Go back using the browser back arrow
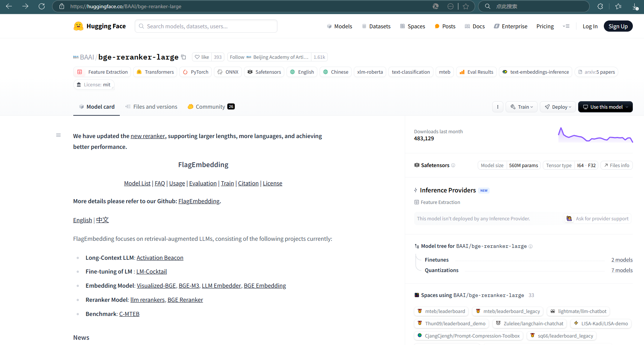Viewport: 644px width, 345px height. 9,6
